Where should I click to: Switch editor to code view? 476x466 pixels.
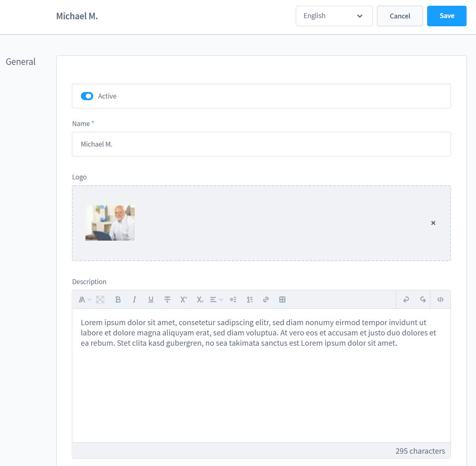click(x=440, y=300)
